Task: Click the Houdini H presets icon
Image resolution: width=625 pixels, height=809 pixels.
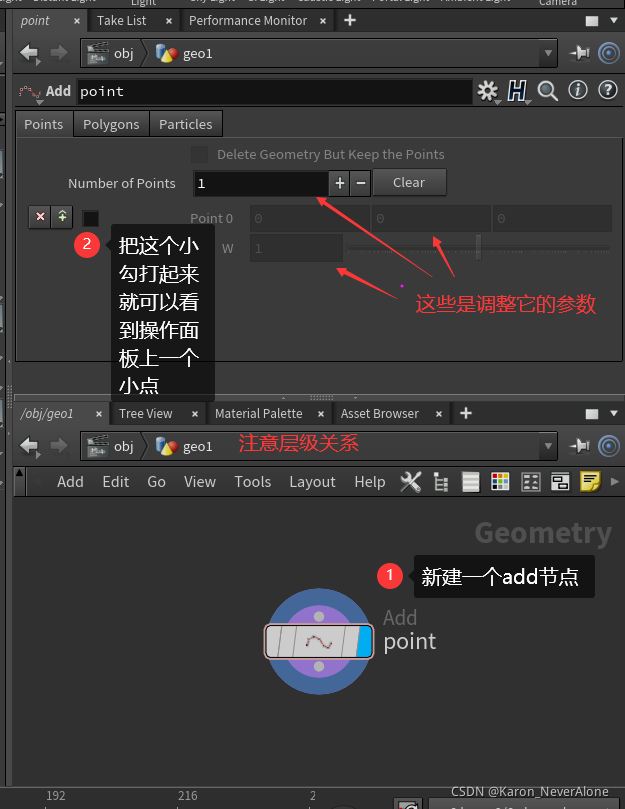Action: click(x=517, y=91)
